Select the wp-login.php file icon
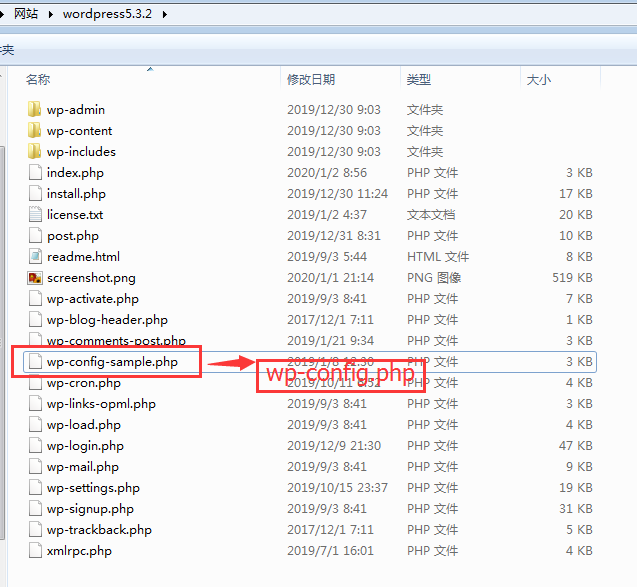This screenshot has width=637, height=587. tap(35, 446)
